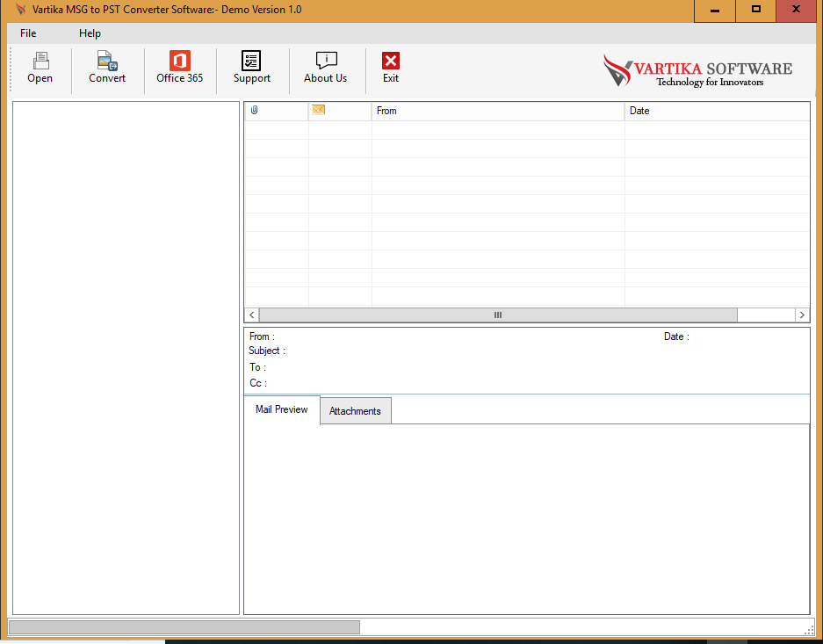Screen dimensions: 823x644
Task: Sort by the Date column header
Action: 717,111
